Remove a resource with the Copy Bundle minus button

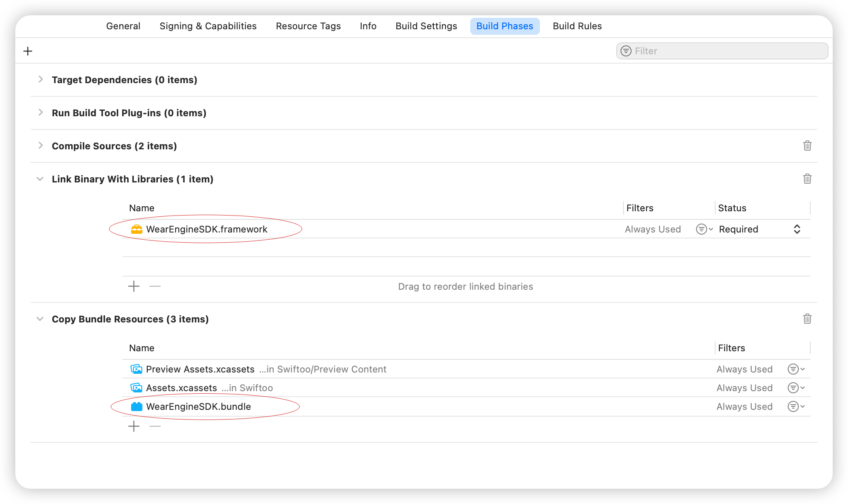155,426
